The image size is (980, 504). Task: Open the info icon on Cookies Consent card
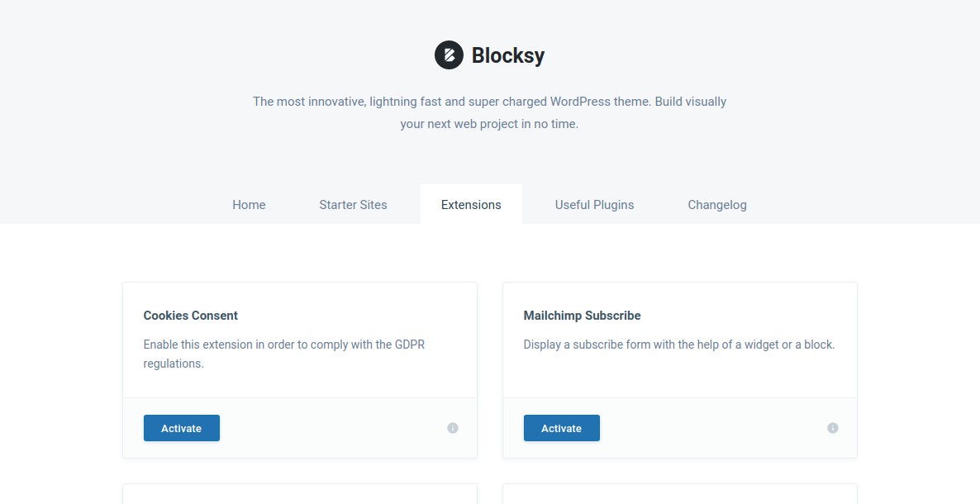452,428
